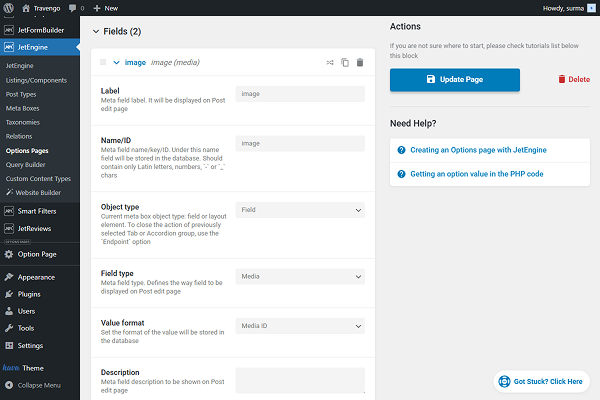Open the Field type dropdown
Image resolution: width=600 pixels, height=400 pixels.
(x=300, y=276)
